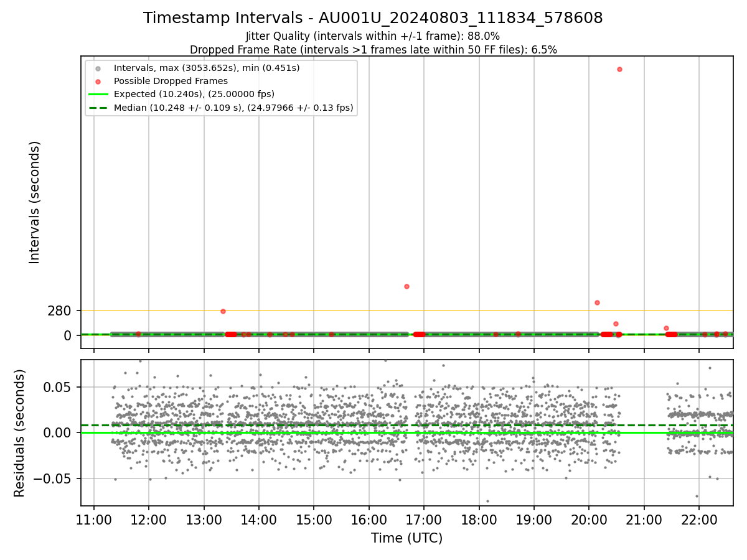The height and width of the screenshot is (560, 747).
Task: Click the solid green Expected line legend sample
Action: [x=98, y=95]
